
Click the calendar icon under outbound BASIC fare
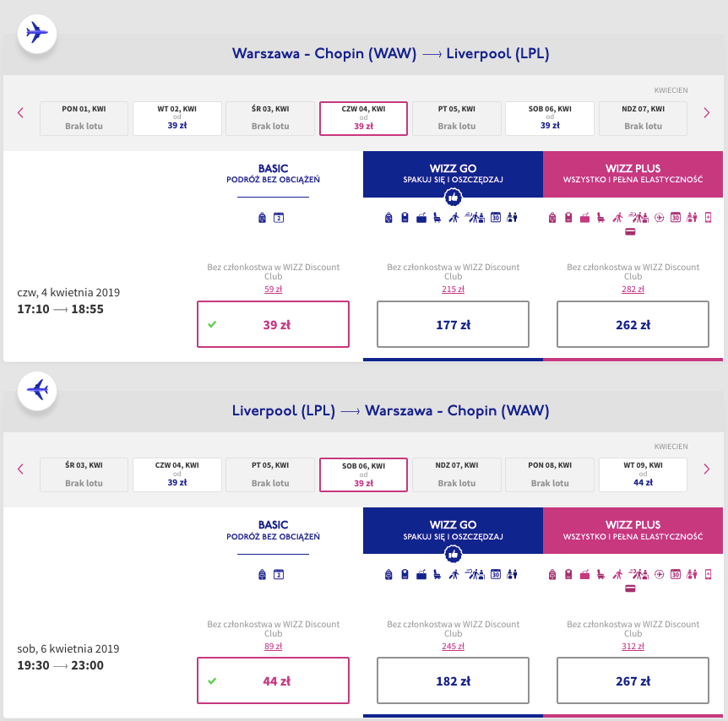[x=279, y=218]
